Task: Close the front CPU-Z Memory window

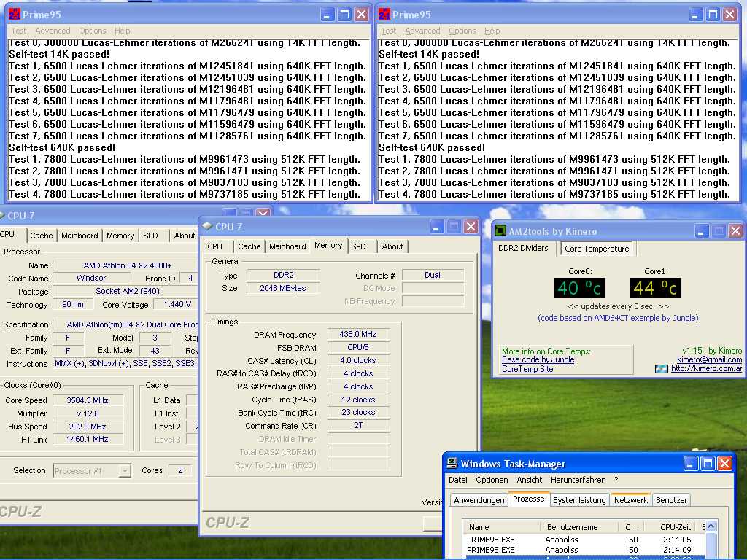Action: 471,227
